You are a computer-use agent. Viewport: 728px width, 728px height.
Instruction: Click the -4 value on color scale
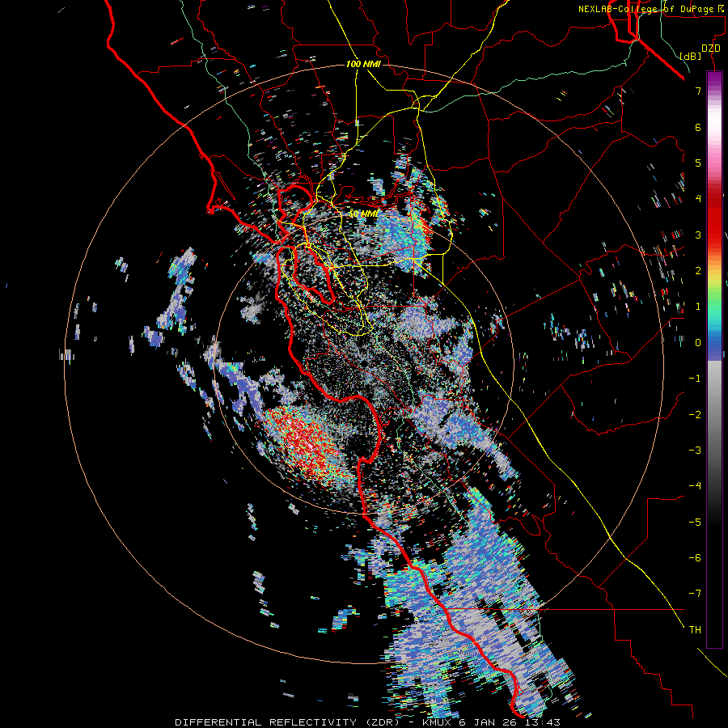click(695, 485)
